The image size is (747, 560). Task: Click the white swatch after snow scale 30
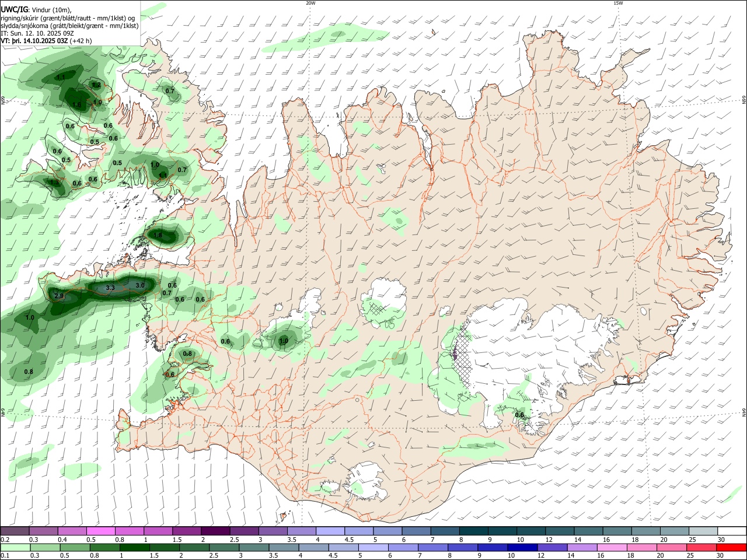(x=732, y=531)
